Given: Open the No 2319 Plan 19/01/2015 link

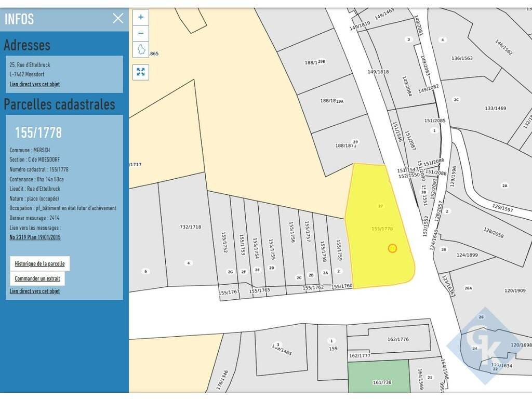Looking at the screenshot, I should click(35, 237).
